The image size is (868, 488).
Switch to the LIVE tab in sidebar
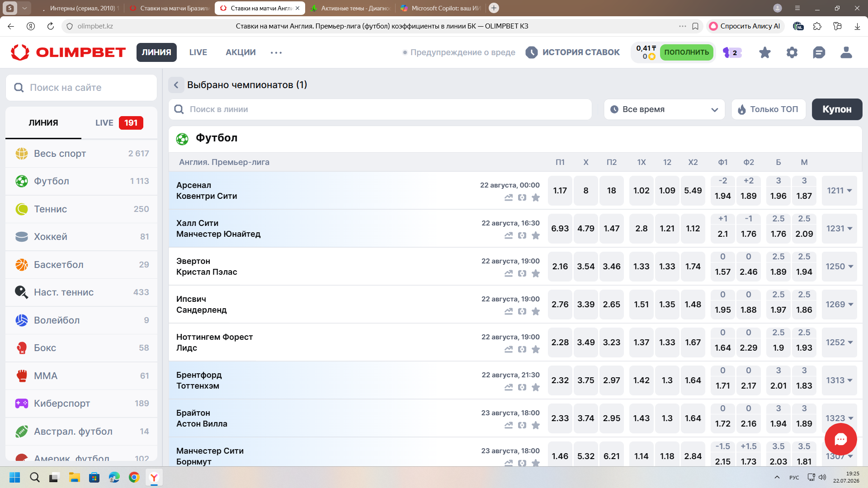[119, 123]
